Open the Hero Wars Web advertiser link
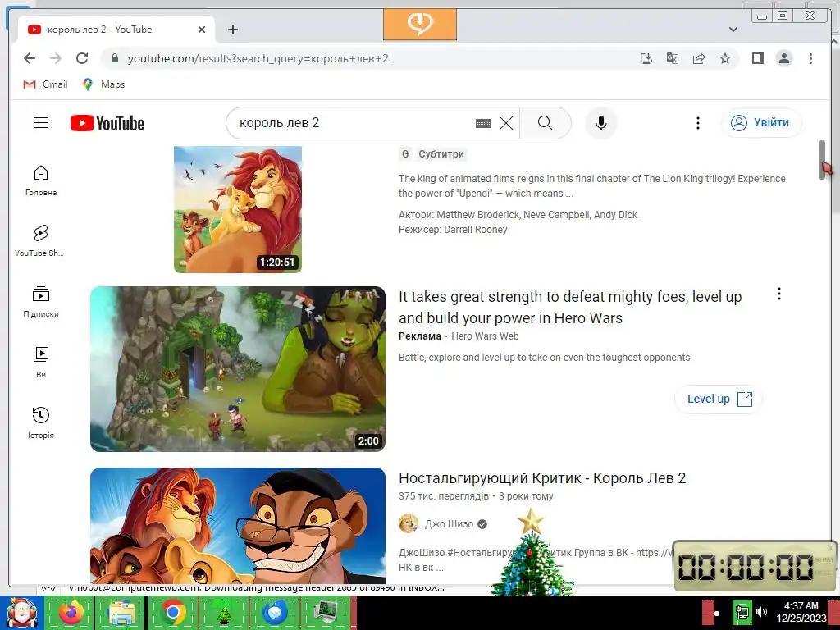 pos(485,336)
